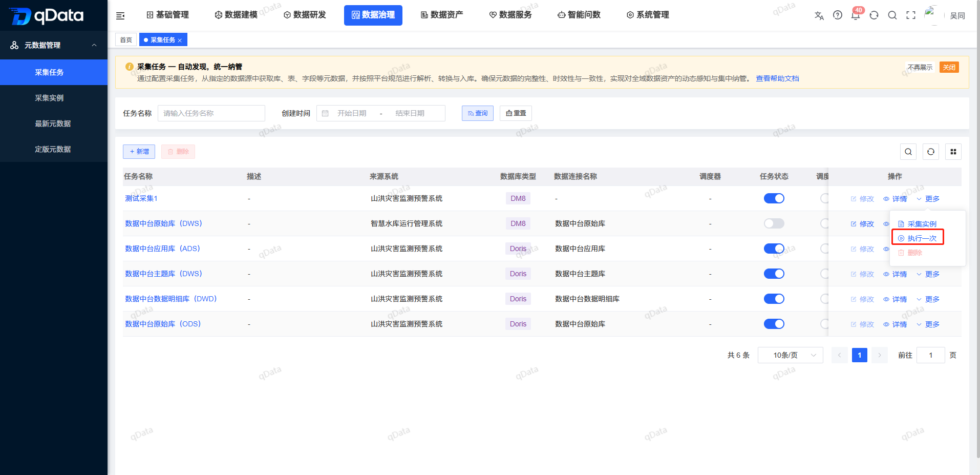980x475 pixels.
Task: Click the qData logo
Action: tap(47, 16)
